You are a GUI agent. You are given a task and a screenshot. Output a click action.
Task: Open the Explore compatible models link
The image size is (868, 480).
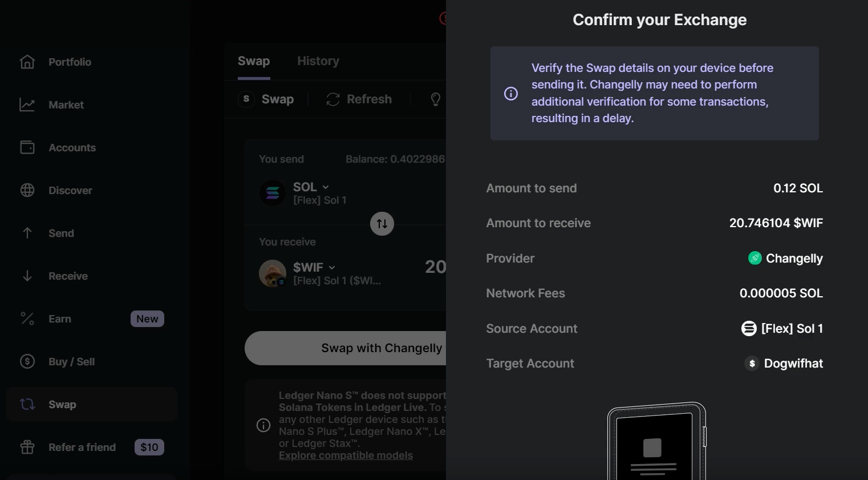point(346,455)
